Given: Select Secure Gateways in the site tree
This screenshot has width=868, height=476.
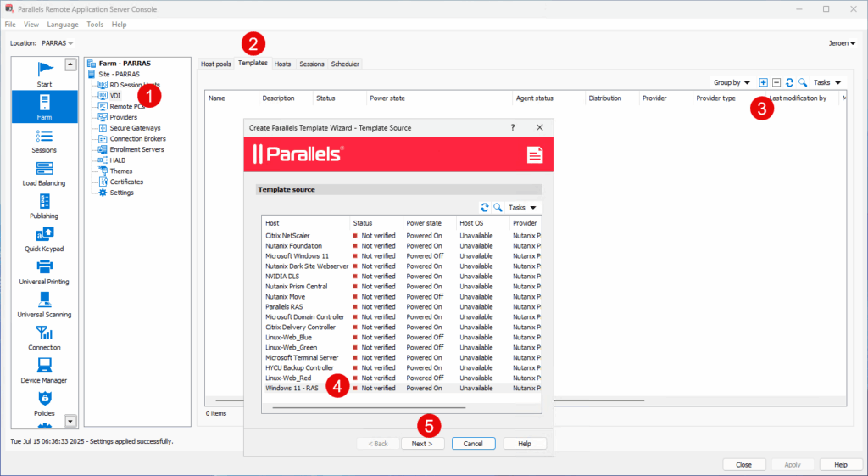Looking at the screenshot, I should pyautogui.click(x=135, y=128).
